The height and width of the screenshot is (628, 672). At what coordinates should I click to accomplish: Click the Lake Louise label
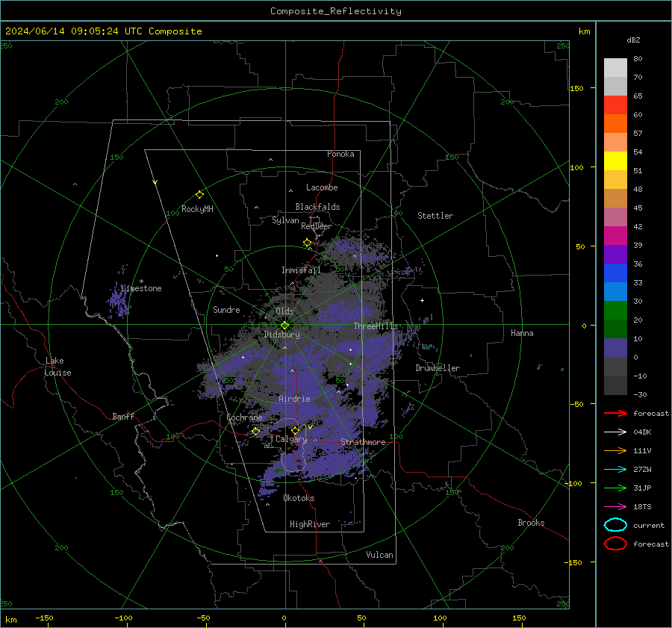coord(57,367)
